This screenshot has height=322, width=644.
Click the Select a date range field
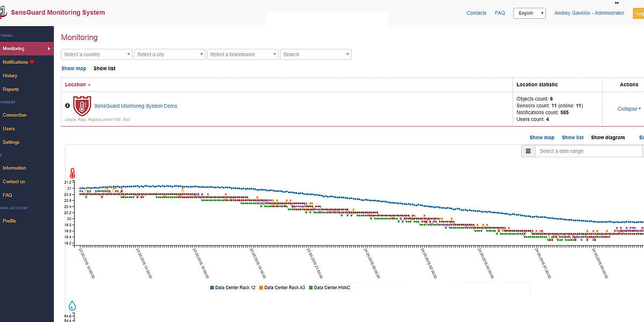tap(588, 151)
